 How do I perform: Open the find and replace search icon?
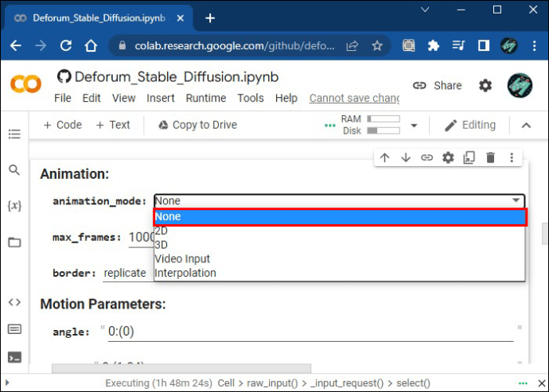pyautogui.click(x=14, y=170)
